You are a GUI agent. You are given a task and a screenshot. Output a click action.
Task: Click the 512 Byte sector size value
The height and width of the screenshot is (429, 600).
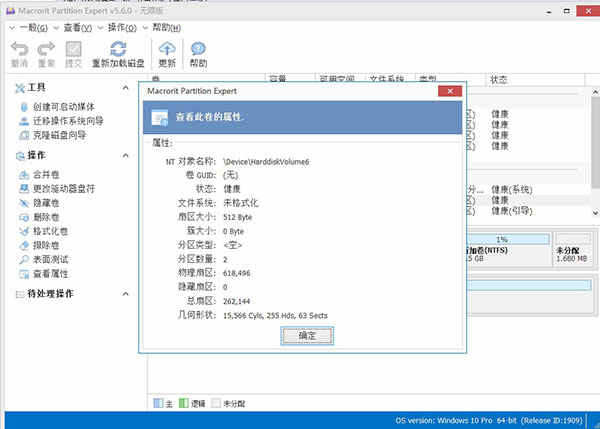(x=238, y=217)
